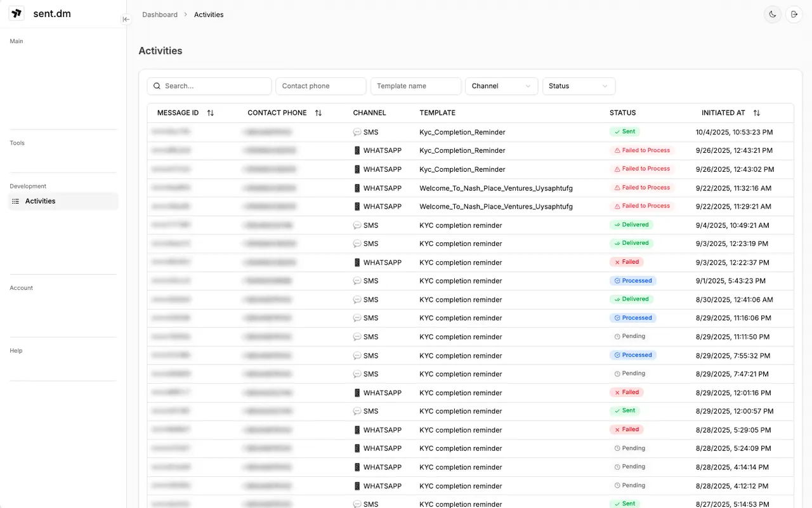Click Welcome_To_Nash_Place_Ventures template at 11:32:16 AM
The width and height of the screenshot is (812, 508).
coord(496,188)
